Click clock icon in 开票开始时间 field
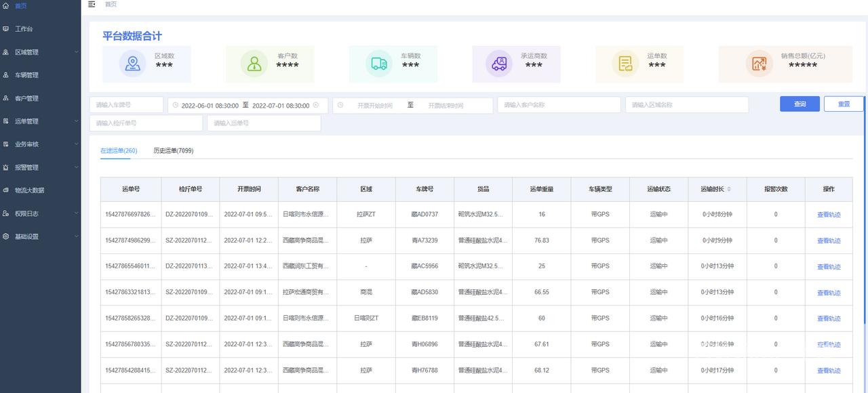 point(340,105)
